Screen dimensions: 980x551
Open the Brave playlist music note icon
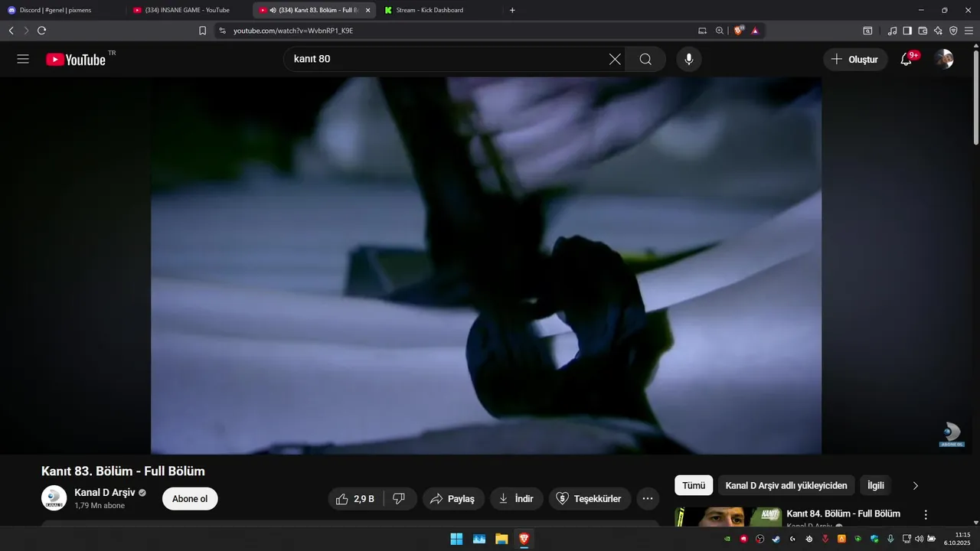tap(892, 31)
